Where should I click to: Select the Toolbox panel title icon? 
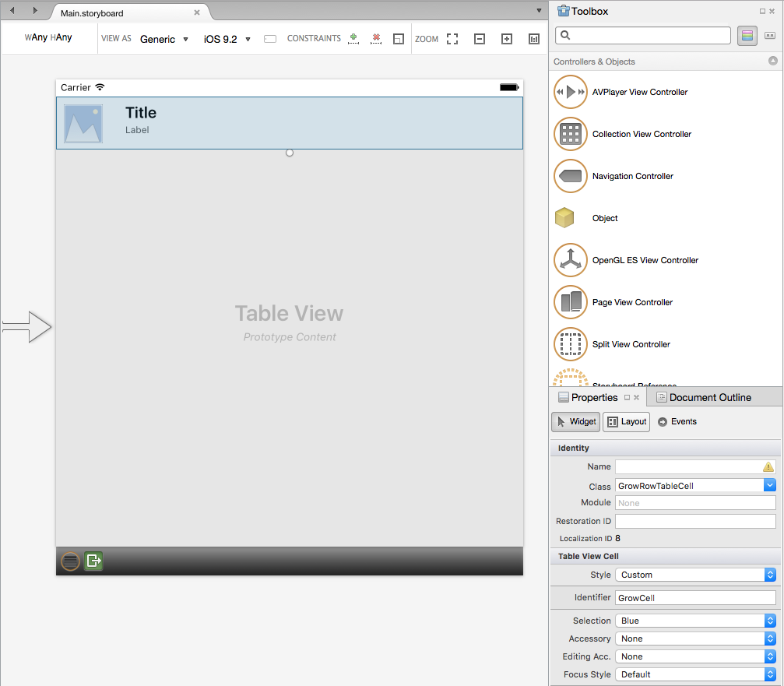pyautogui.click(x=564, y=10)
